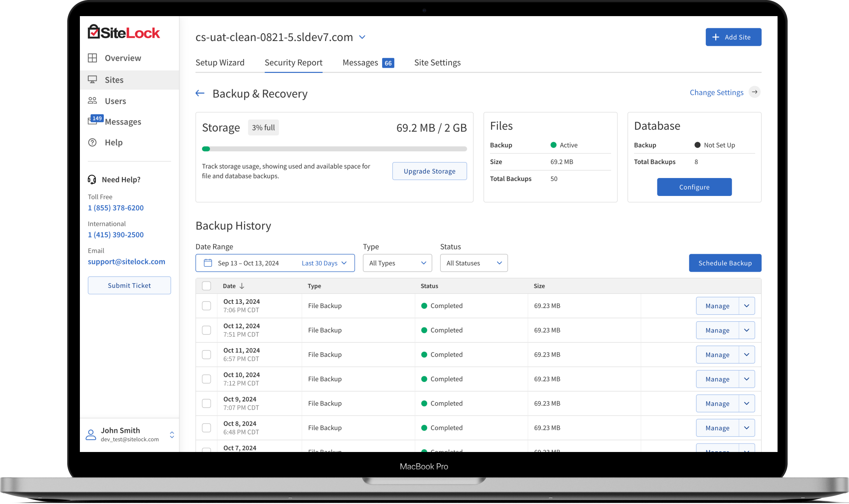Tick the checkbox for Oct 10, 2024 backup

(207, 379)
